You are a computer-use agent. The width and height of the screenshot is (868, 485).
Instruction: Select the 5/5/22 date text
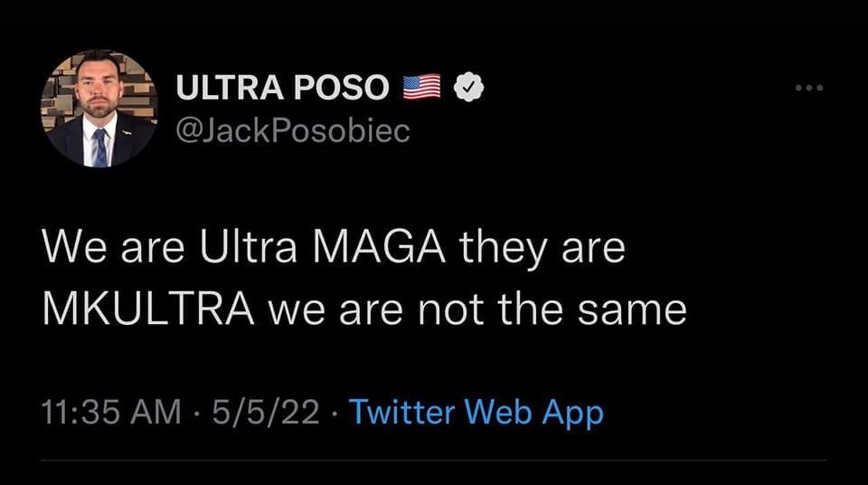[265, 413]
